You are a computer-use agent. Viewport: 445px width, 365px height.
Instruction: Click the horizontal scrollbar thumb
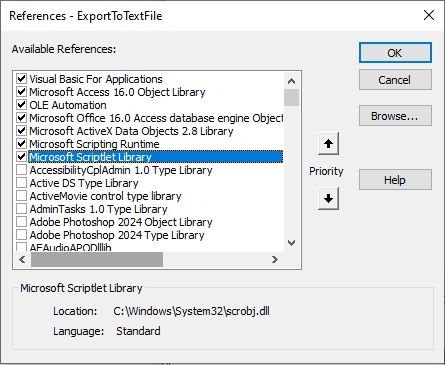[97, 259]
